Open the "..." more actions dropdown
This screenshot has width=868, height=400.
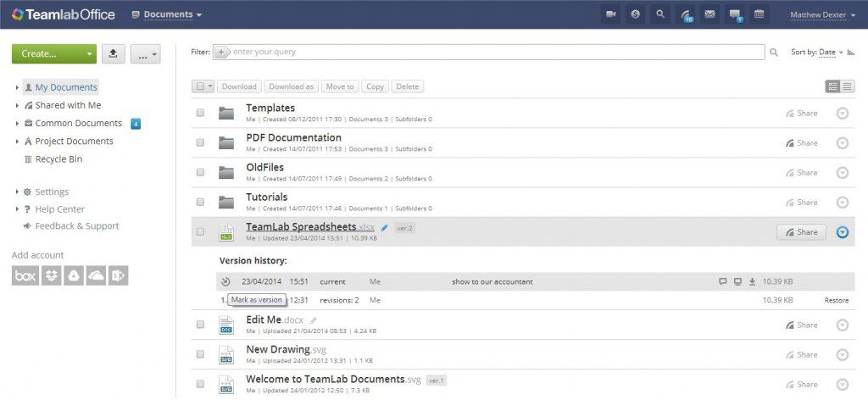coord(146,53)
